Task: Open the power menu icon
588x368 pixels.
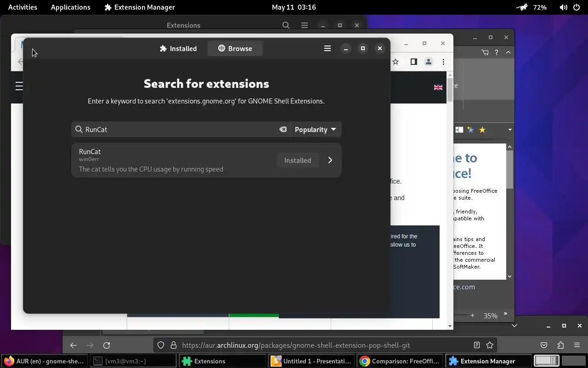Action: pyautogui.click(x=577, y=7)
